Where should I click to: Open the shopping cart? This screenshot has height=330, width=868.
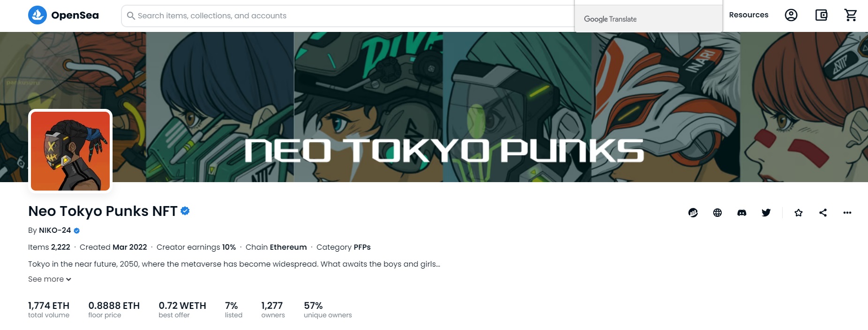tap(851, 15)
